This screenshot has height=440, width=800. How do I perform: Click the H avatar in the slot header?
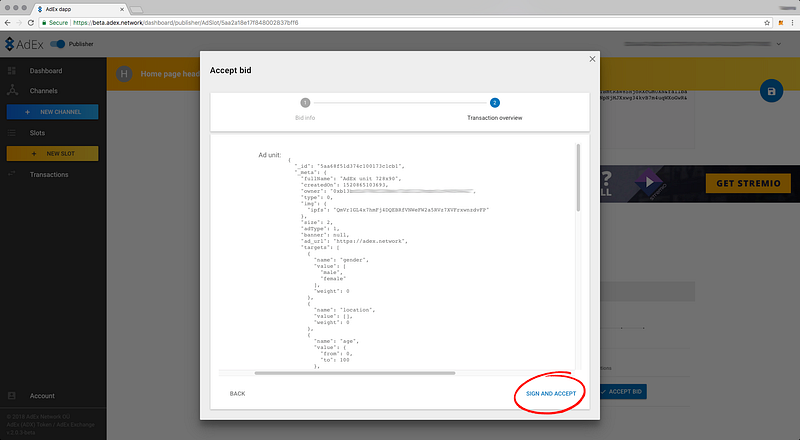[x=124, y=74]
